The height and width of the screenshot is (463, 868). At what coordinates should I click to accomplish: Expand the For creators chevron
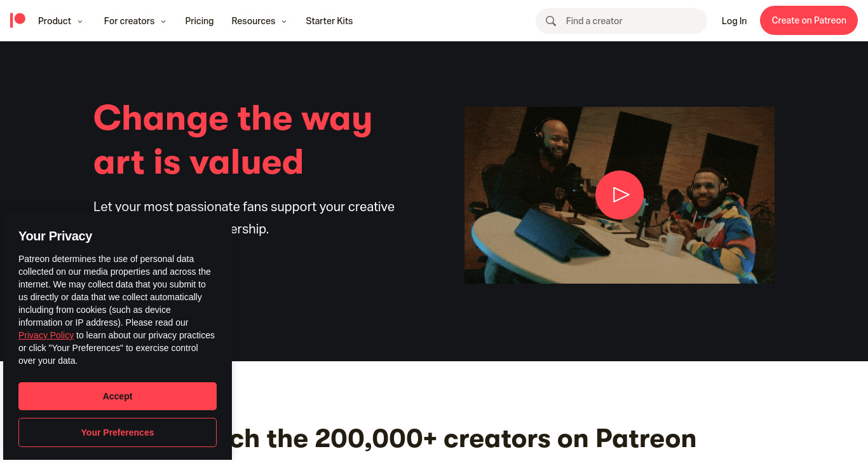point(163,22)
